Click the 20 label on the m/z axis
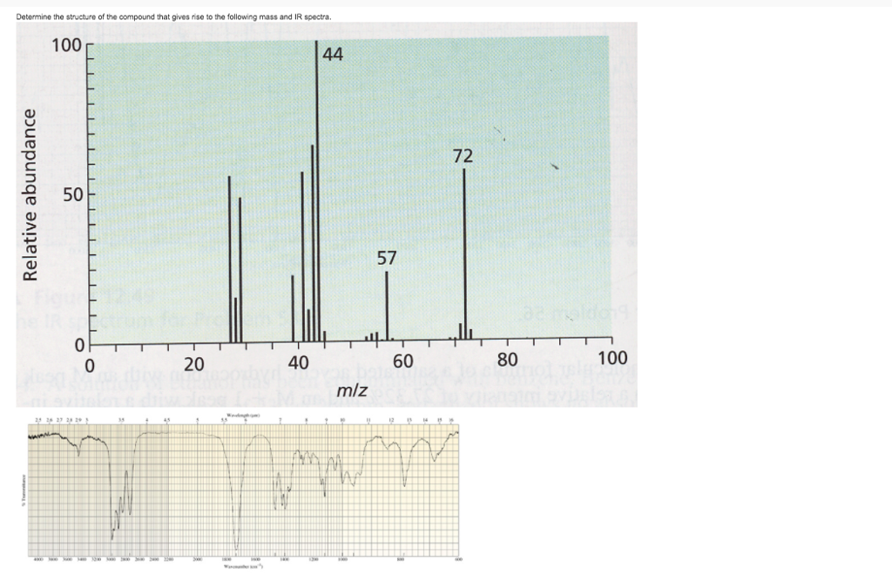 pos(195,362)
